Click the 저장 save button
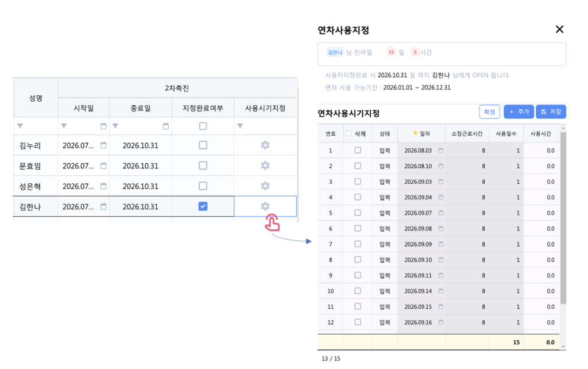This screenshot has width=588, height=369. click(x=551, y=112)
